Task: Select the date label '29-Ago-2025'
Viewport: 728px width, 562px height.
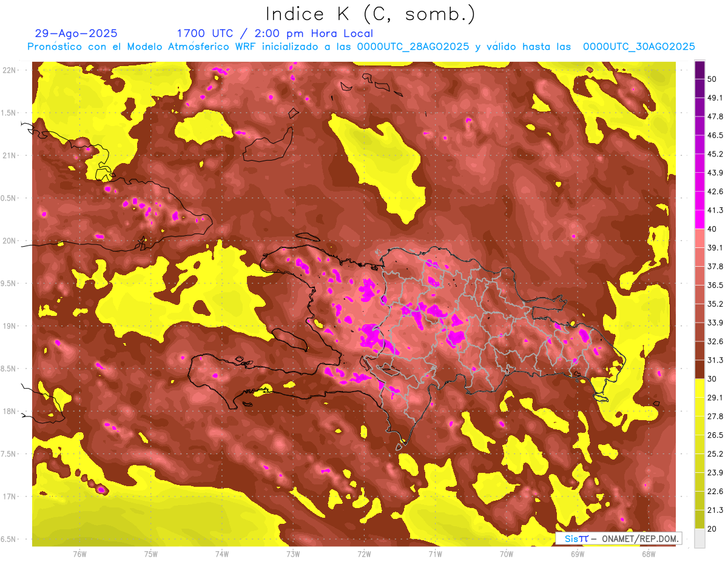Action: tap(76, 33)
